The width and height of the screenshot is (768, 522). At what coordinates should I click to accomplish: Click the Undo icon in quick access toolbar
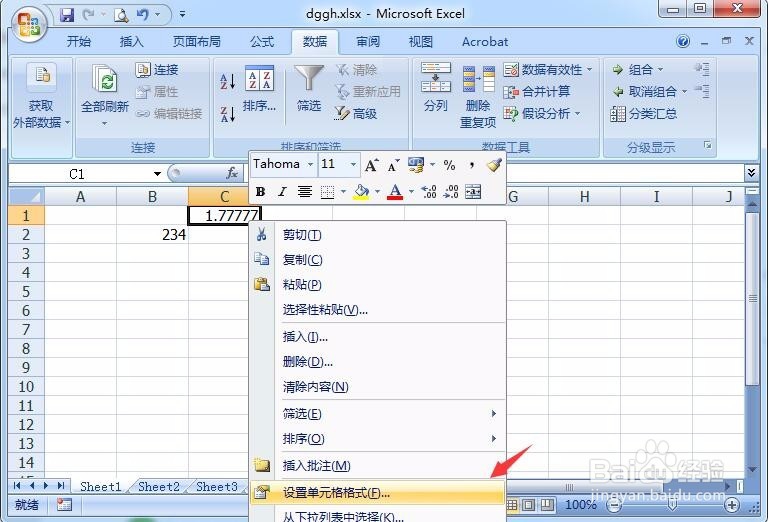pyautogui.click(x=142, y=15)
